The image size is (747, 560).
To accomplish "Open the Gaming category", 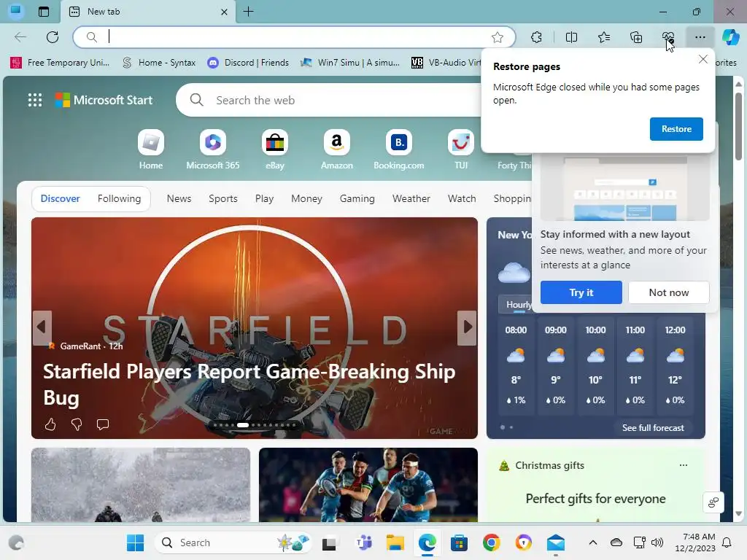I will click(357, 198).
